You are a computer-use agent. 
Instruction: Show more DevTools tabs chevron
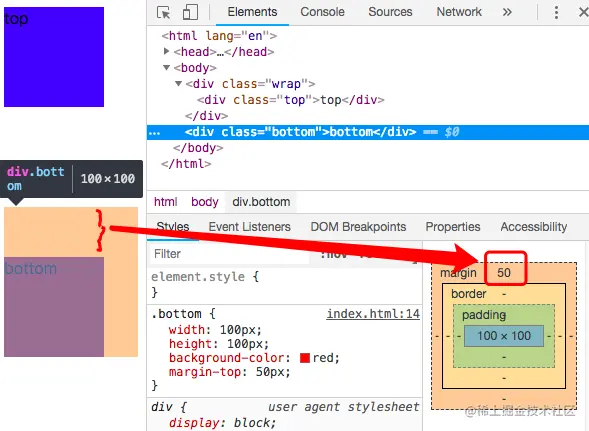[507, 12]
